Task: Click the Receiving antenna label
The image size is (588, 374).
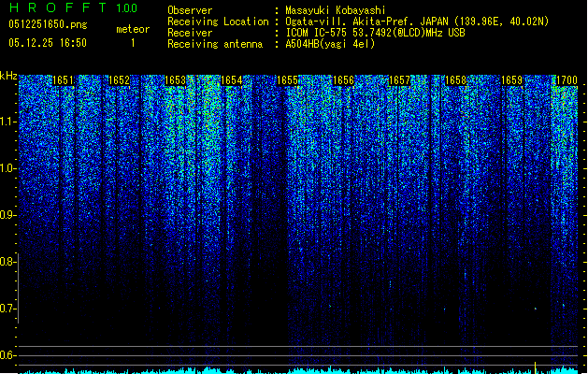Action: (x=215, y=44)
